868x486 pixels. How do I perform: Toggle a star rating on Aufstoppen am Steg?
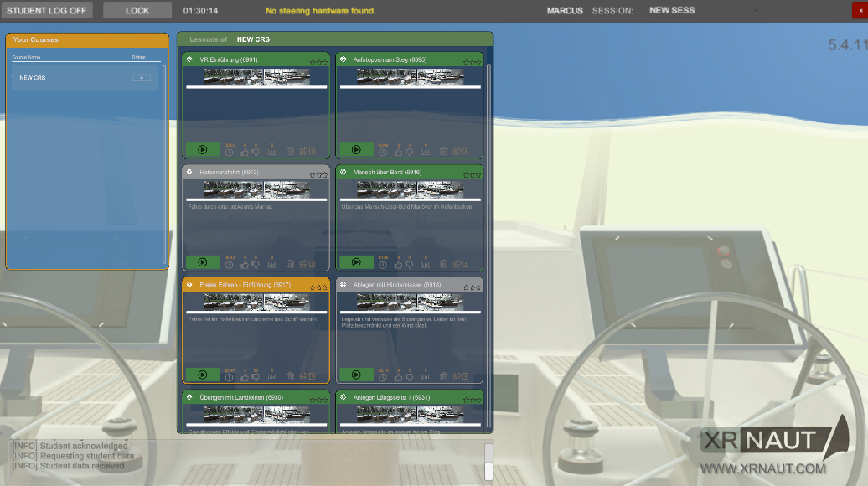(x=467, y=61)
